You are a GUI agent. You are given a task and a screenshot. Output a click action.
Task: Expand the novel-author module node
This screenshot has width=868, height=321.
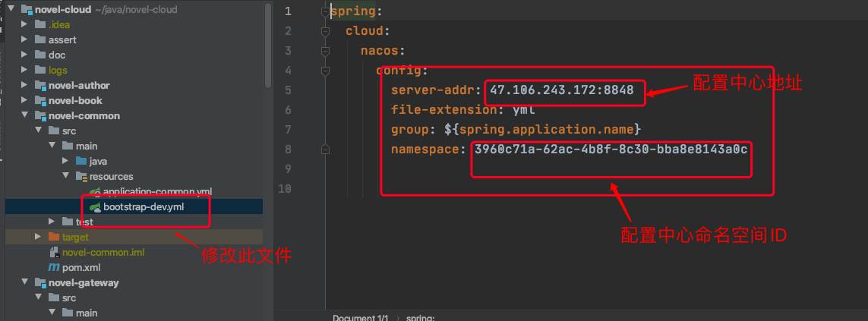[x=24, y=85]
